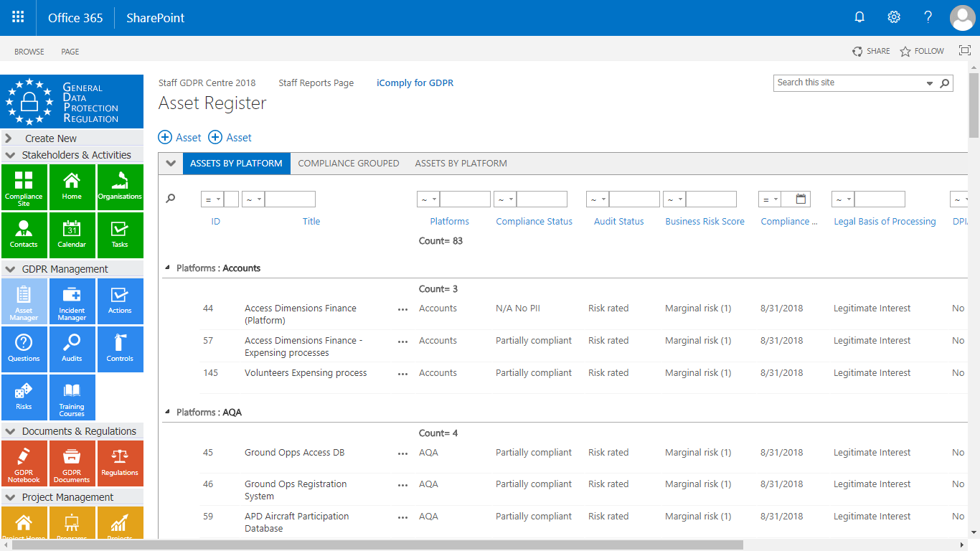
Task: Open the Regulations tile
Action: point(120,463)
